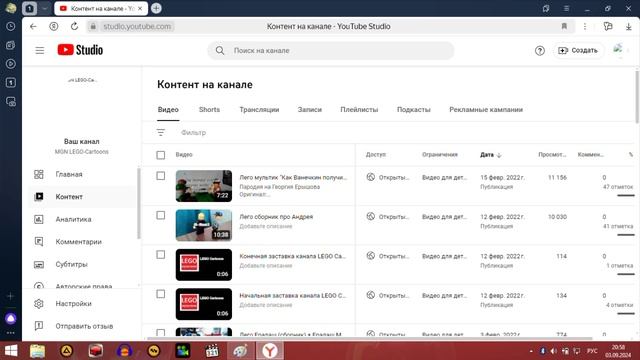Open the Рекламные кампании tab
Screen dimensions: 640x360
point(486,109)
